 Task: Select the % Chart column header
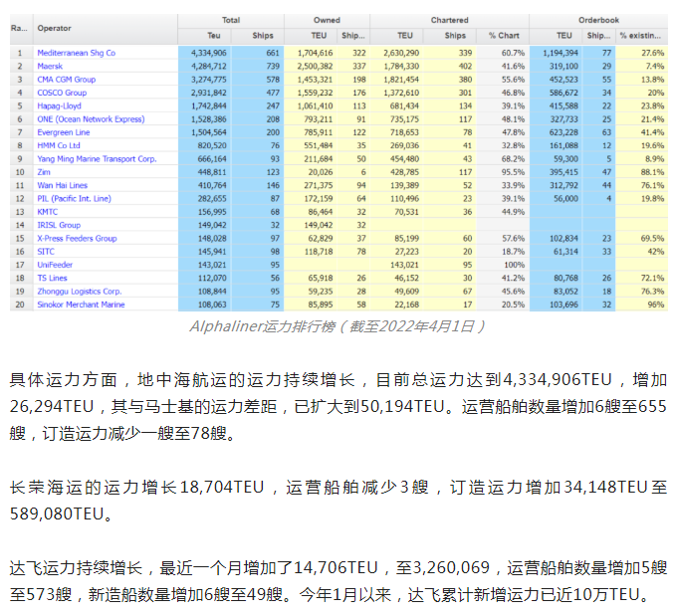503,36
